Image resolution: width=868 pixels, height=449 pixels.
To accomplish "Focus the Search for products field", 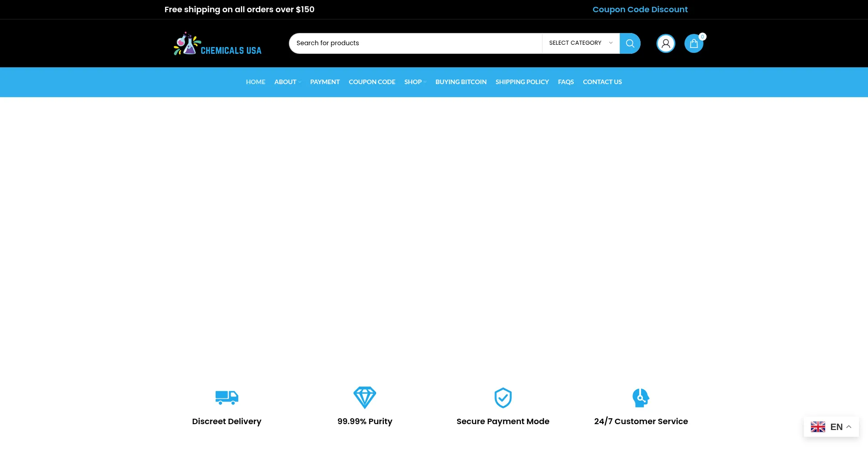I will (x=415, y=43).
